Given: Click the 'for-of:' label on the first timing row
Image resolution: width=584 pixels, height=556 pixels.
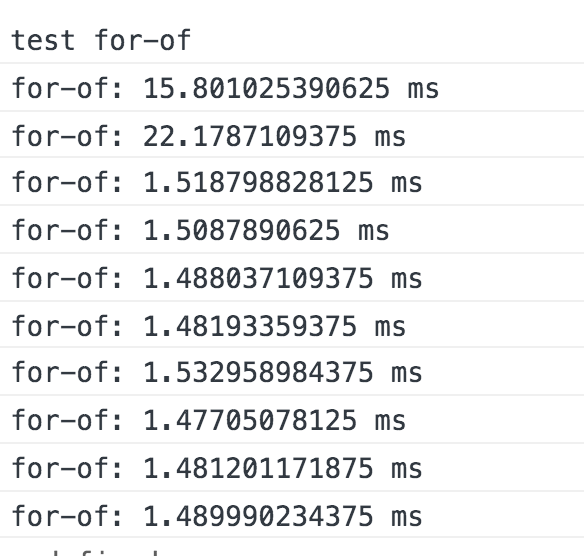Looking at the screenshot, I should click(x=67, y=88).
